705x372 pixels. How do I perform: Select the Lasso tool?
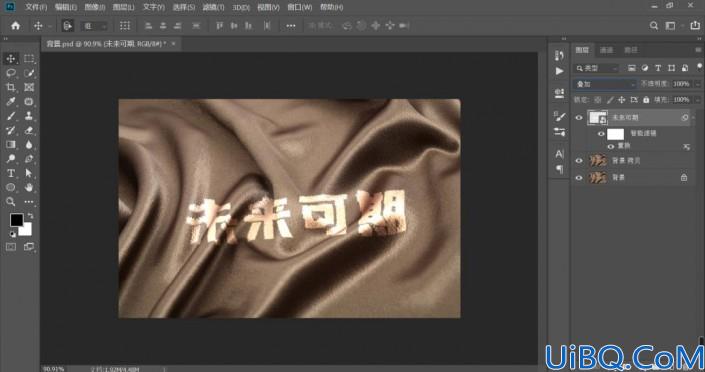tap(11, 73)
